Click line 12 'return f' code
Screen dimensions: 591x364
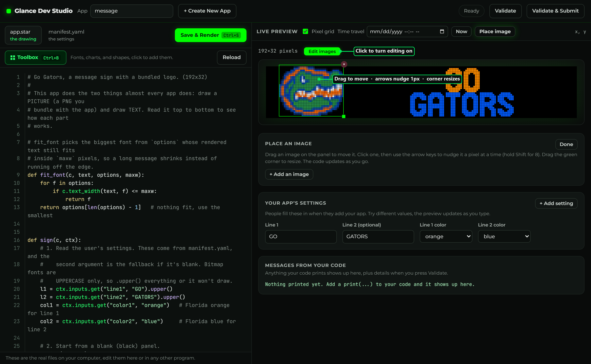pyautogui.click(x=78, y=199)
